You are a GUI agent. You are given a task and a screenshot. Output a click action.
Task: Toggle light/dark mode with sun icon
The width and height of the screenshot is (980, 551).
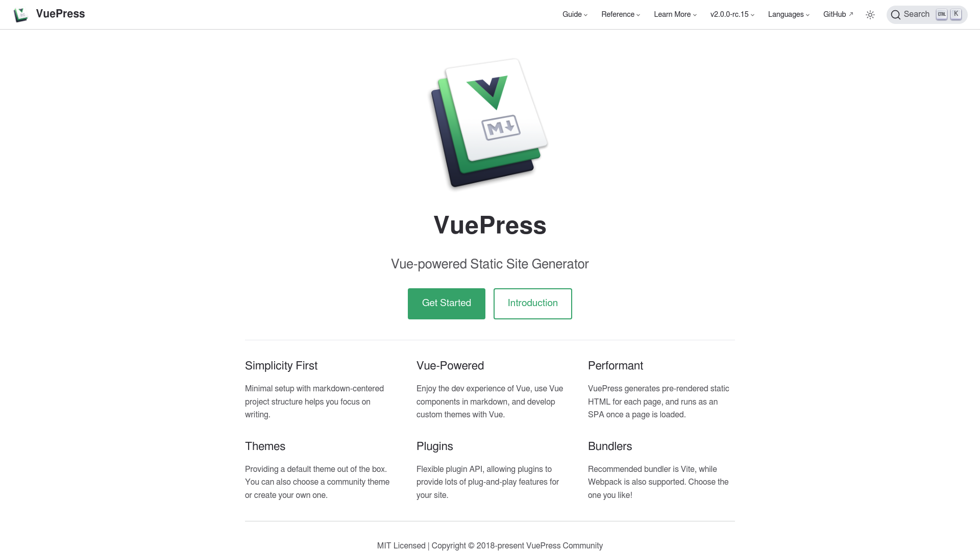click(870, 15)
